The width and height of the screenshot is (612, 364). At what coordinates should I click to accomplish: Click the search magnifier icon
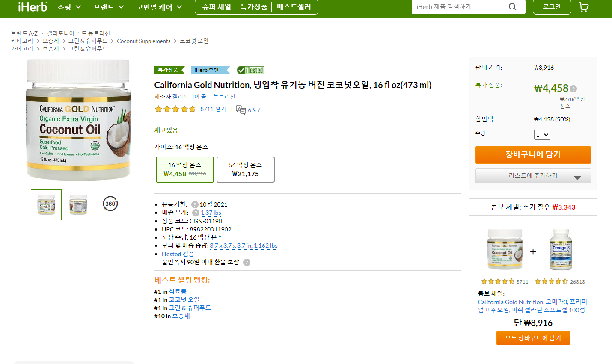pyautogui.click(x=512, y=7)
